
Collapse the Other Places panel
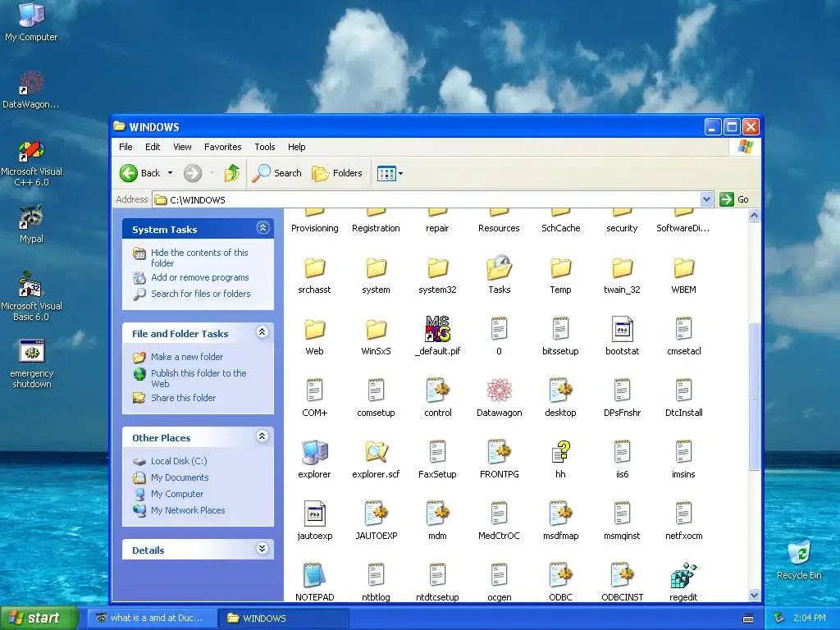[x=262, y=436]
